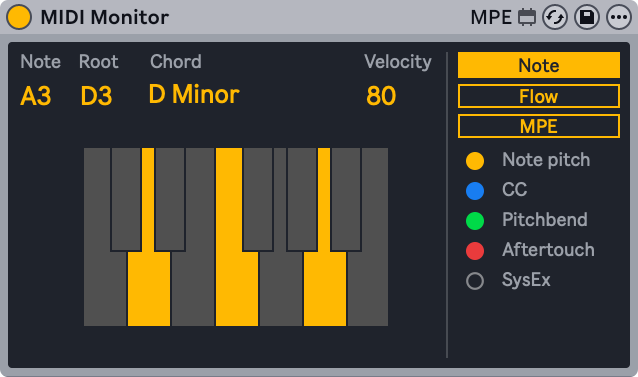The image size is (638, 377).
Task: Click the leftmost grey white piano key
Action: pos(105,289)
